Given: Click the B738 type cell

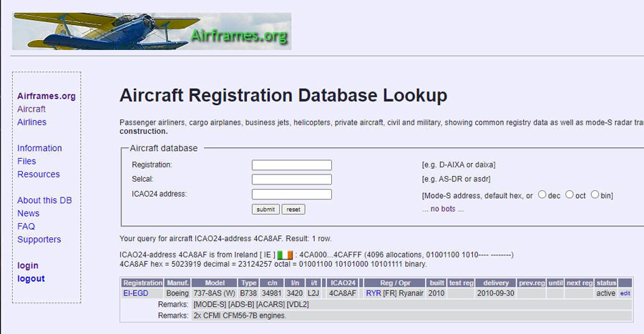Looking at the screenshot, I should click(248, 293).
